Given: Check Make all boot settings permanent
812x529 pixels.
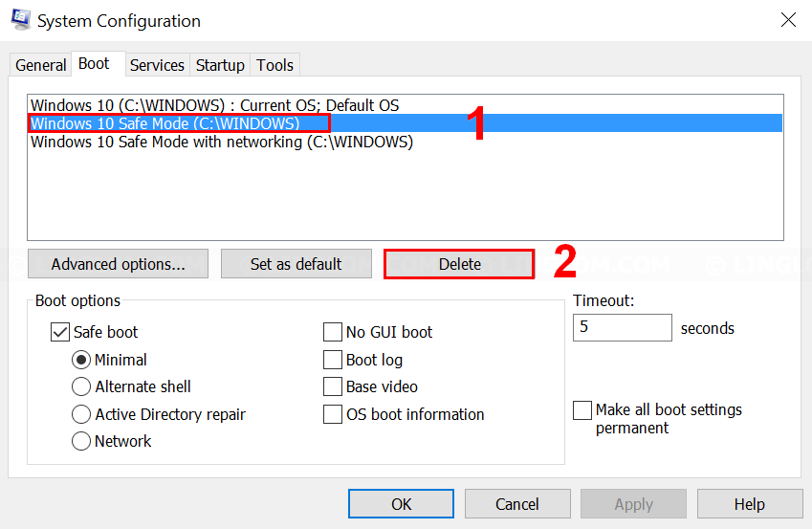Looking at the screenshot, I should tap(582, 409).
